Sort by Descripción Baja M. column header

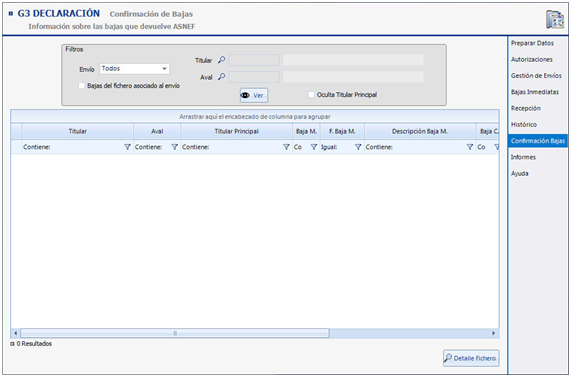pos(420,131)
